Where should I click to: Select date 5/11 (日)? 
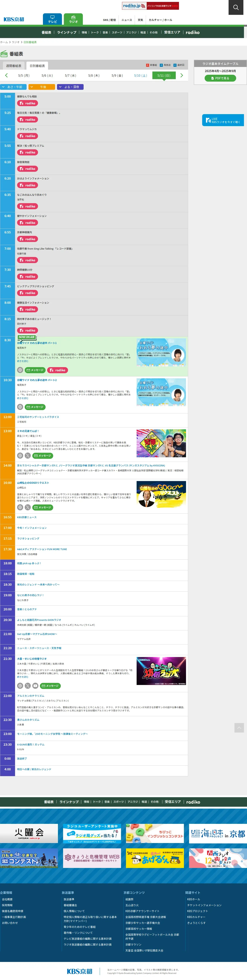click(164, 76)
